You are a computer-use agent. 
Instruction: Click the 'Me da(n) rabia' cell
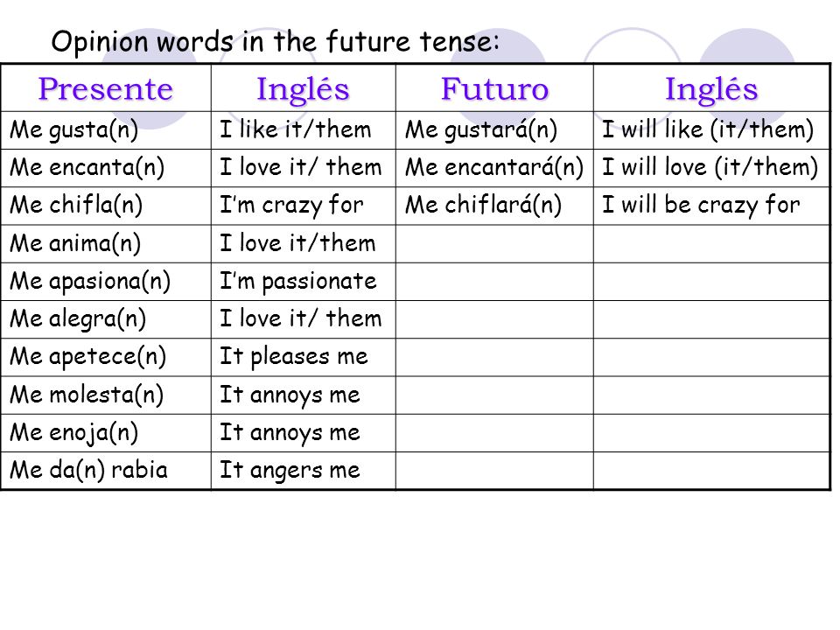click(x=106, y=471)
